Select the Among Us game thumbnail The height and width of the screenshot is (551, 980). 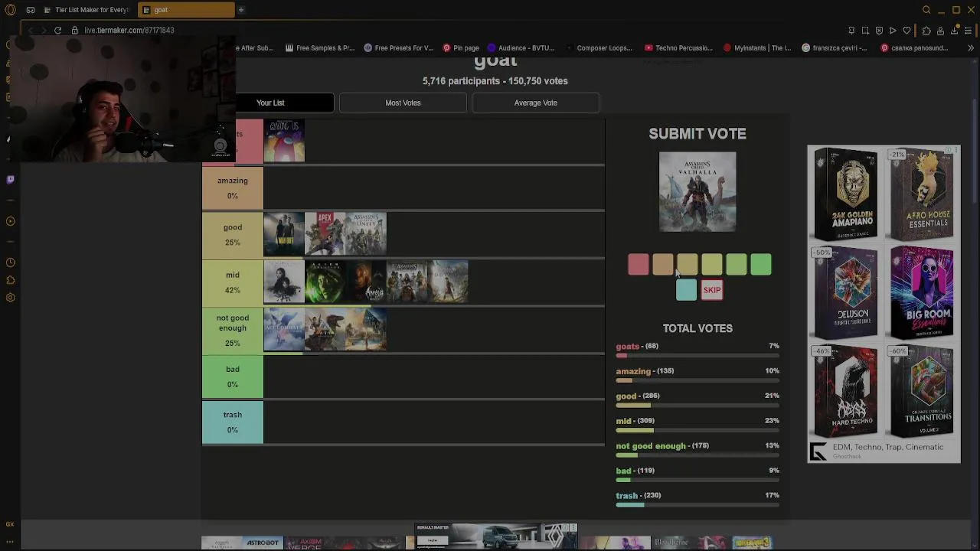(x=284, y=141)
